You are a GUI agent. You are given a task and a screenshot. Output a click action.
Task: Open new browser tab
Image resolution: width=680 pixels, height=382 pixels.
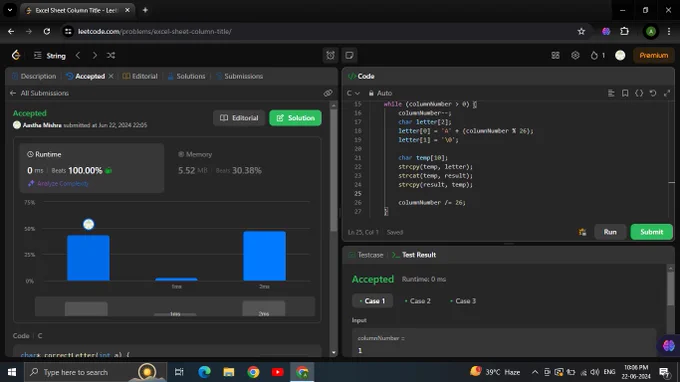pos(145,10)
